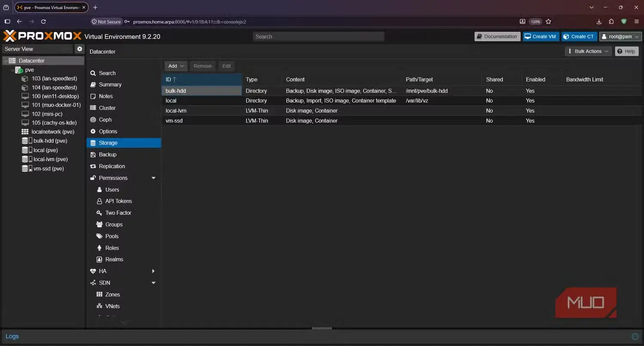Select the vm-ssd storage row

(403, 120)
